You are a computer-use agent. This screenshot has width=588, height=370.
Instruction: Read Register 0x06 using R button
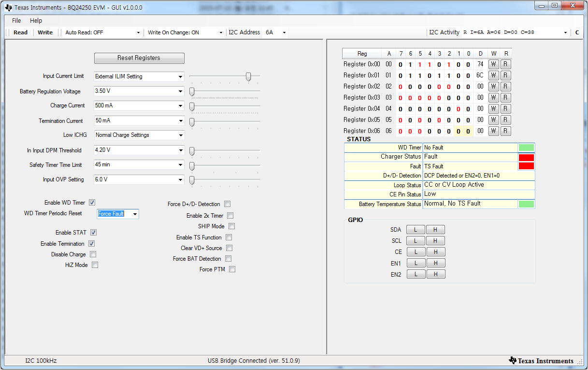tap(505, 131)
